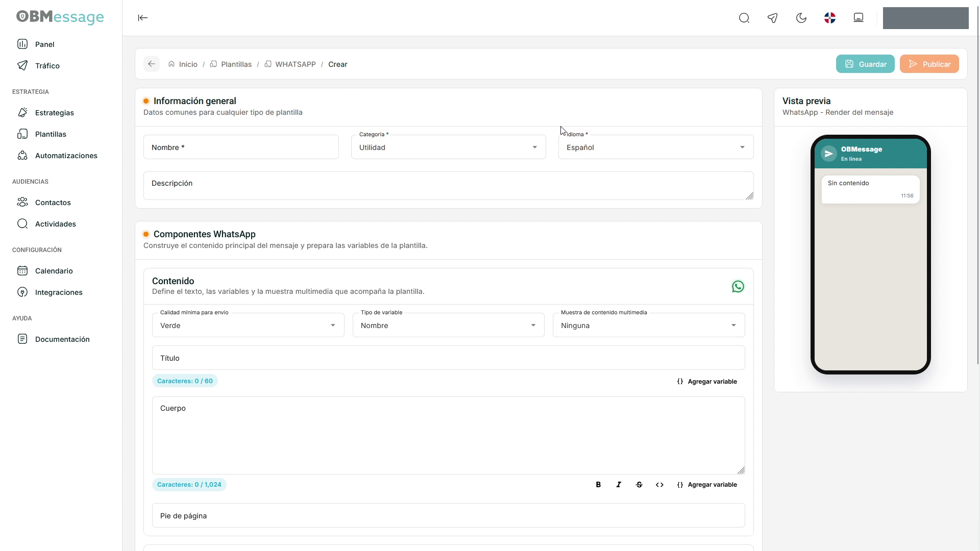Follow Inicio breadcrumb link
The width and height of the screenshot is (980, 551).
(x=183, y=64)
